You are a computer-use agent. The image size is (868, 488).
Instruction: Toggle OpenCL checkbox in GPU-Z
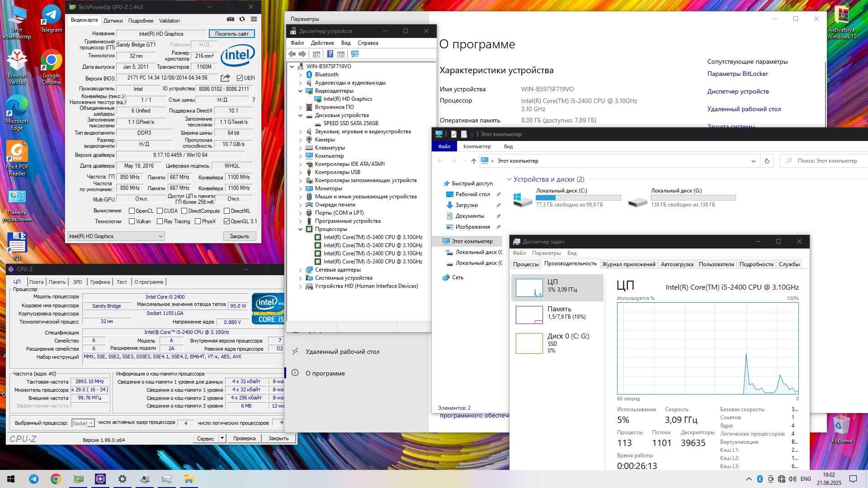click(x=132, y=211)
